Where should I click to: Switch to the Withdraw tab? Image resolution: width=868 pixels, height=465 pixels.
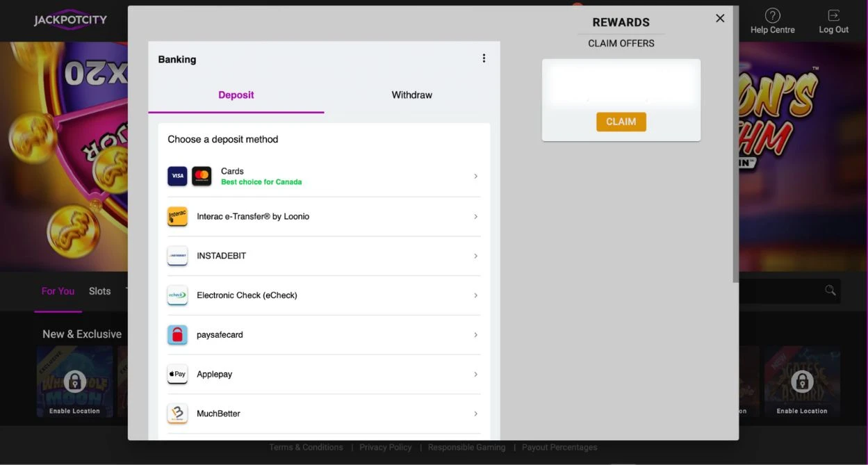(x=412, y=95)
